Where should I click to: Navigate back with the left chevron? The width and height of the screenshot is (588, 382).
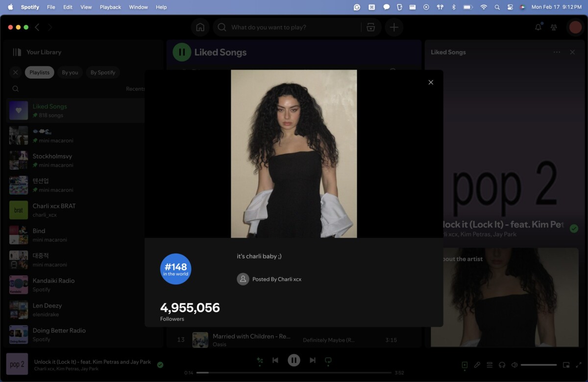click(37, 27)
